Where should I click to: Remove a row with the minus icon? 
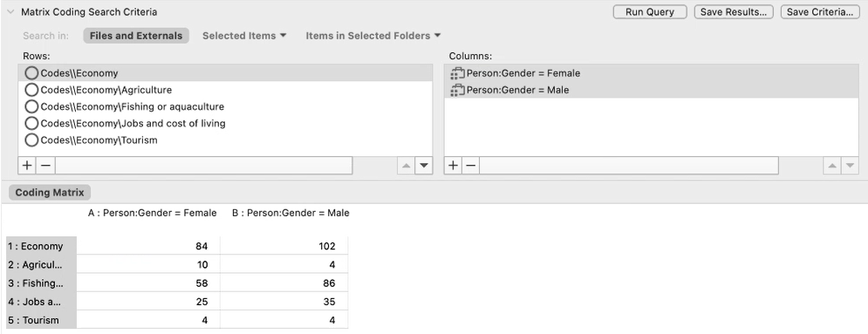pyautogui.click(x=46, y=166)
